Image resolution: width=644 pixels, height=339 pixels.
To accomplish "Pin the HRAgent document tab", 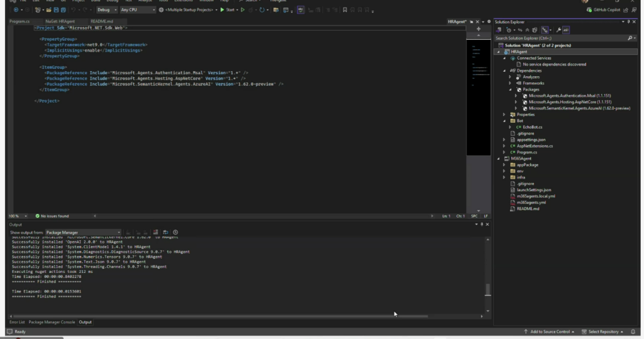I will (472, 22).
